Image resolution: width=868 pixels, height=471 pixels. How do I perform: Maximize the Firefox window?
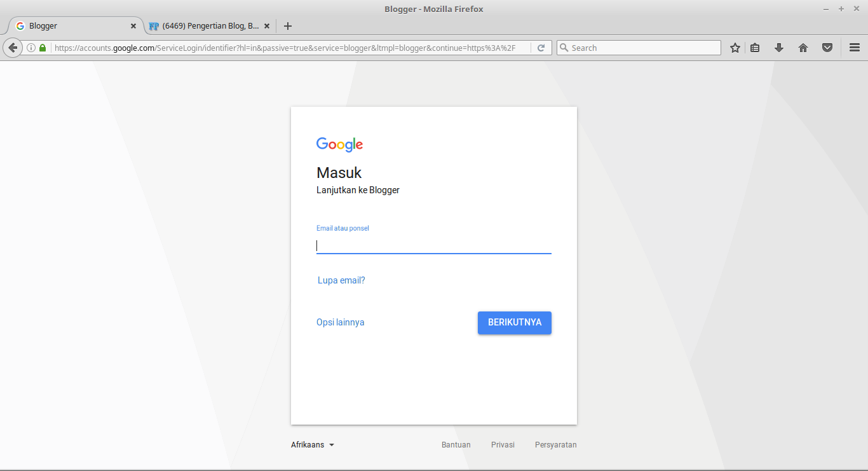(841, 9)
